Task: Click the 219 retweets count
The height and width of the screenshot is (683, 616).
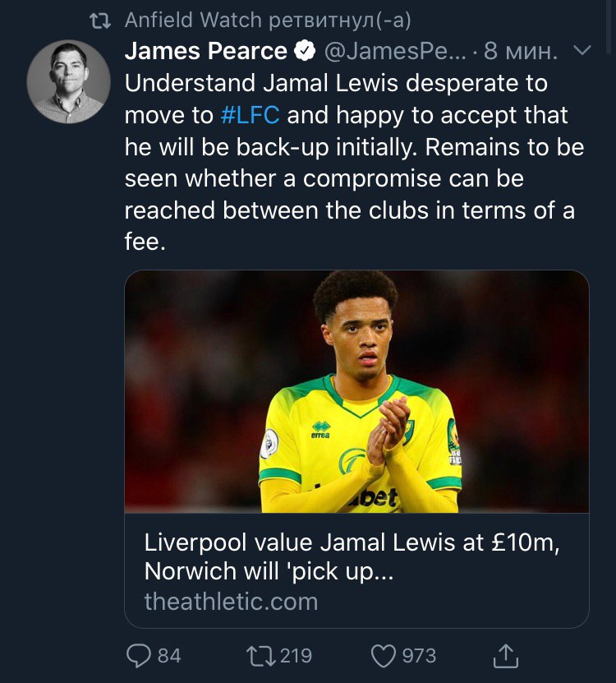Action: 296,655
